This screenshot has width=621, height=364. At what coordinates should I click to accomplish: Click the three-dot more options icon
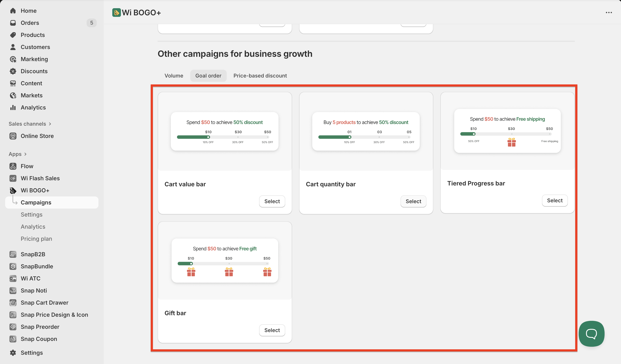point(609,13)
